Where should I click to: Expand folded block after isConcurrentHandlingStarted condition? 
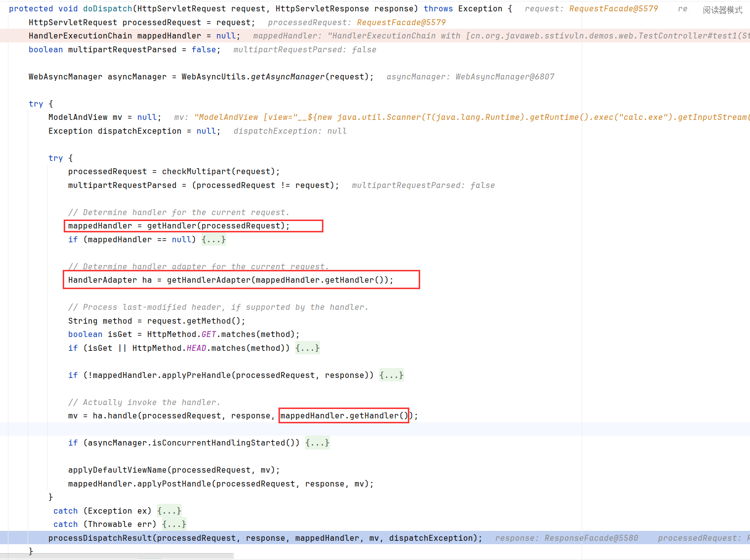(317, 443)
